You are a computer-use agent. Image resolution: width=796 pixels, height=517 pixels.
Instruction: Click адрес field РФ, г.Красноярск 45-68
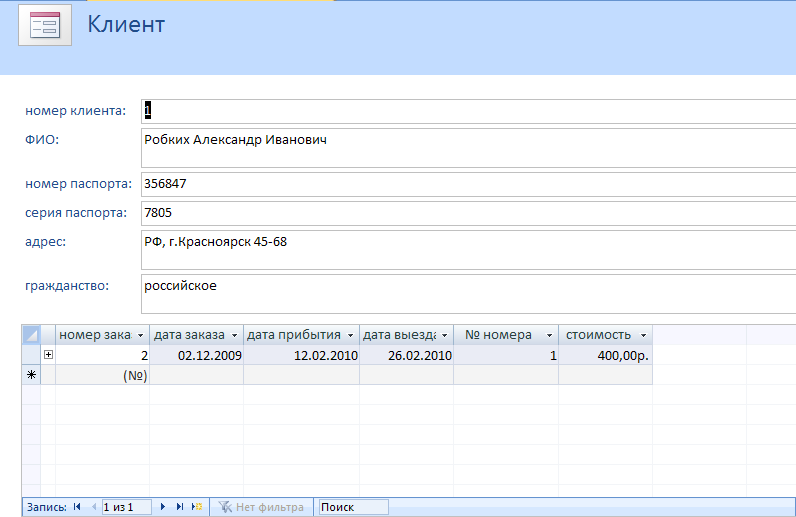pyautogui.click(x=469, y=250)
